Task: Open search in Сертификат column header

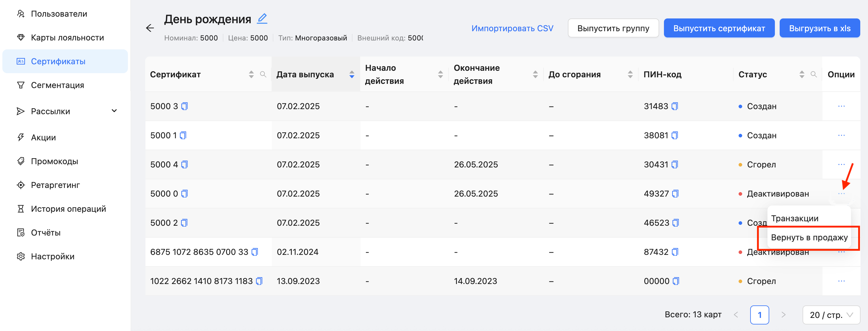Action: (263, 74)
